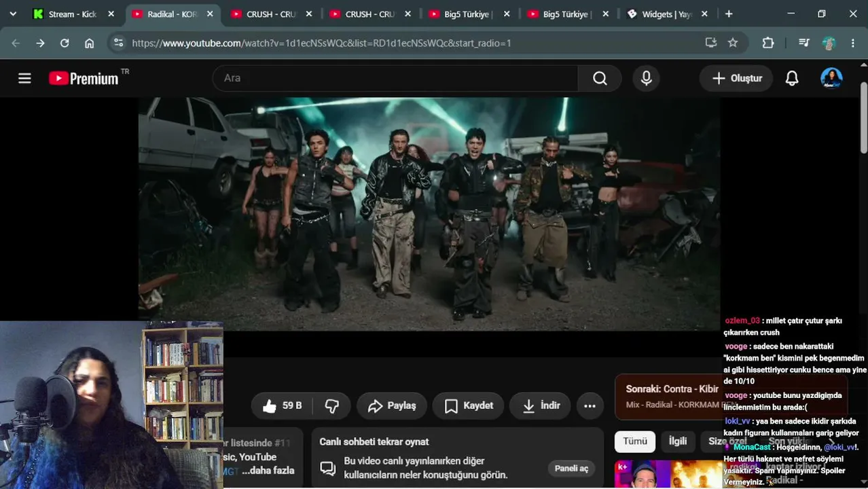
Task: Click the video player frame
Action: tap(429, 214)
